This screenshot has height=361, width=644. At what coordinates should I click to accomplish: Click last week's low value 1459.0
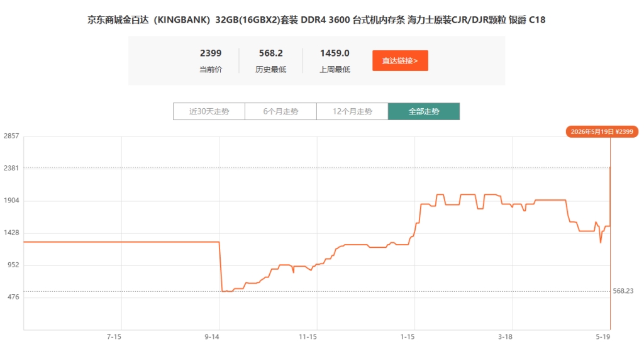(335, 53)
